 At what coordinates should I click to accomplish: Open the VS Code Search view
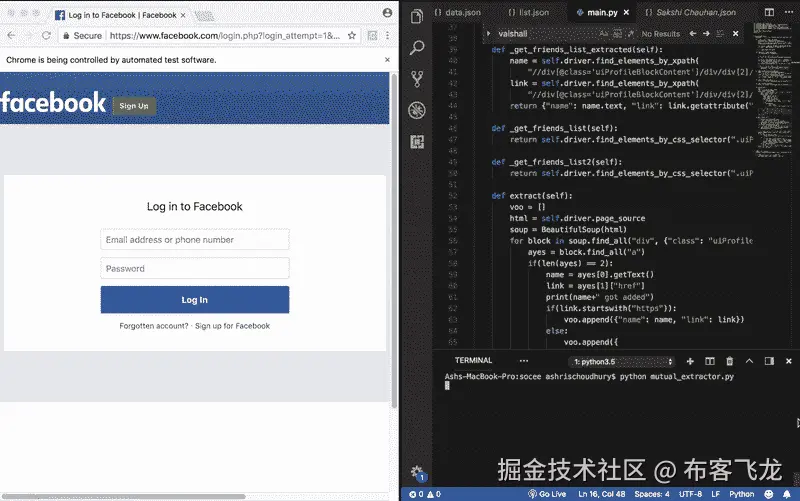point(417,48)
